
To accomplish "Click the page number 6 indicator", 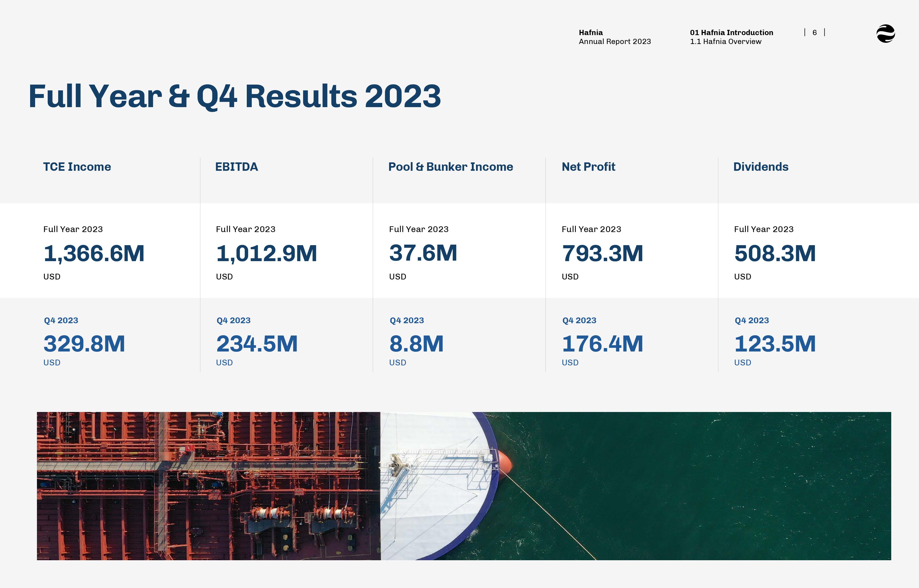I will [x=814, y=33].
